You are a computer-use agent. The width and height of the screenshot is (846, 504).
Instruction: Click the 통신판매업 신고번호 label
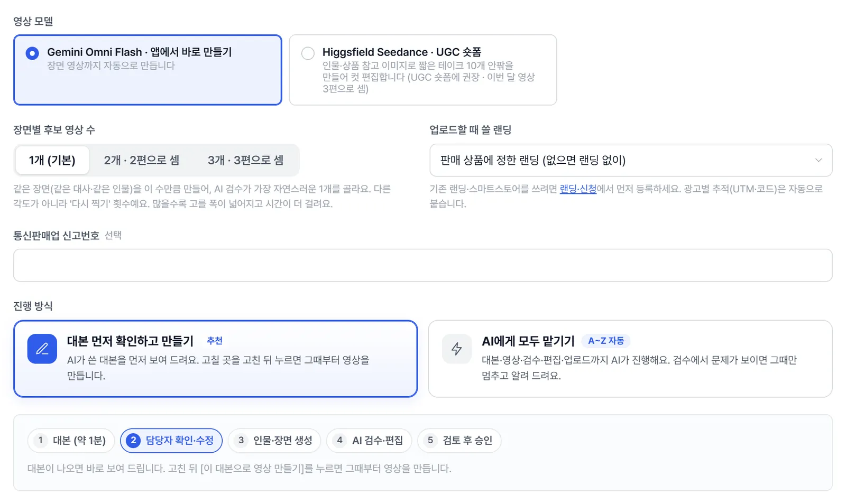pos(57,236)
